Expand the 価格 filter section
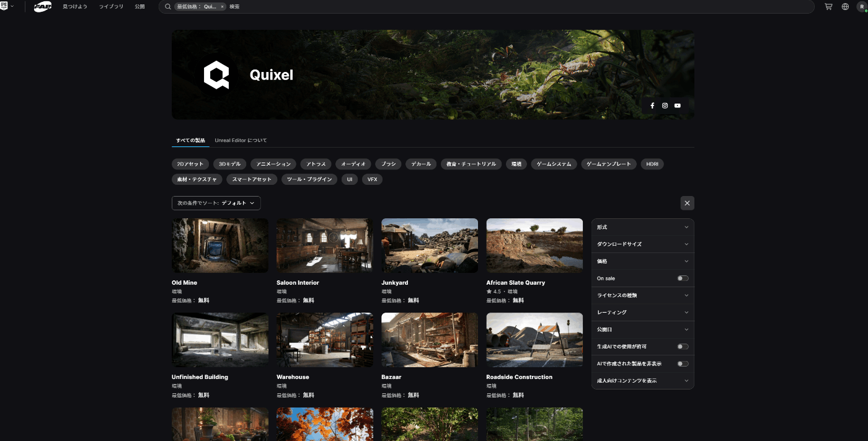Image resolution: width=868 pixels, height=441 pixels. coord(643,261)
